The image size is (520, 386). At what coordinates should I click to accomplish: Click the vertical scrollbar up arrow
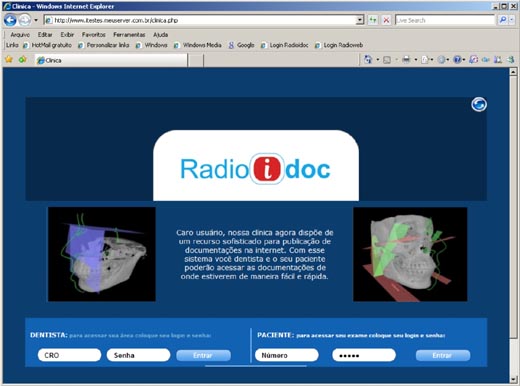coord(513,71)
